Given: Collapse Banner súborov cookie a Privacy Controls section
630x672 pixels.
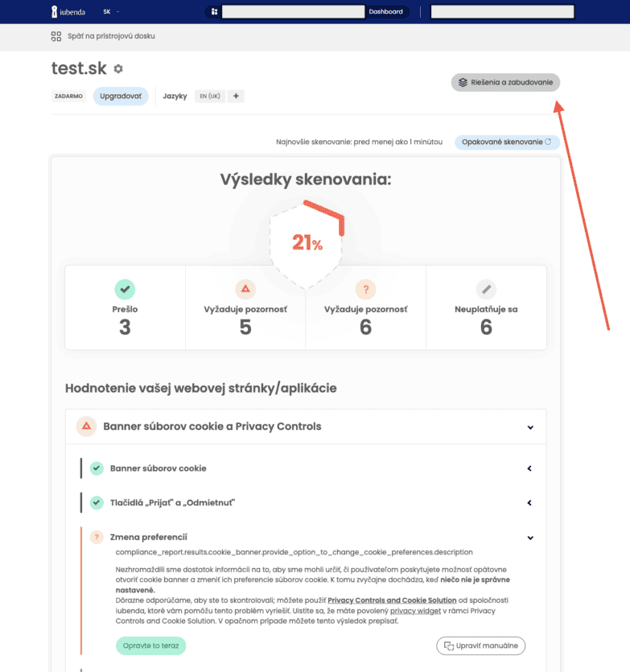Looking at the screenshot, I should pos(530,427).
